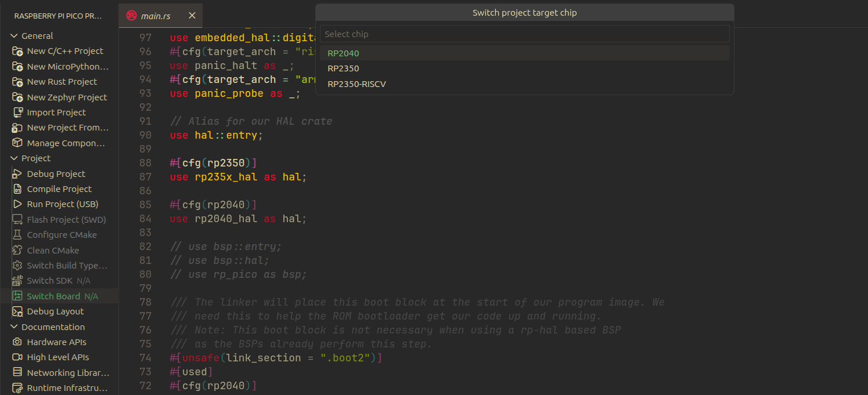Click the Run Project (USB) play icon
868x395 pixels.
(17, 204)
